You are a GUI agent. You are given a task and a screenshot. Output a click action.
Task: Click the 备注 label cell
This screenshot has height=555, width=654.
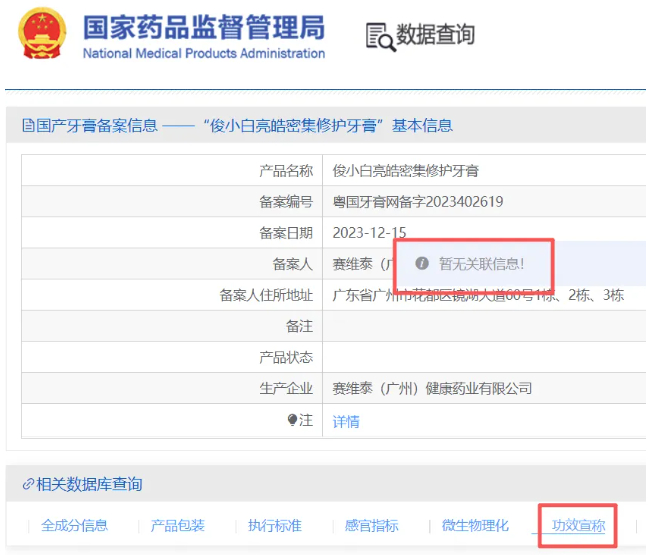pyautogui.click(x=172, y=326)
